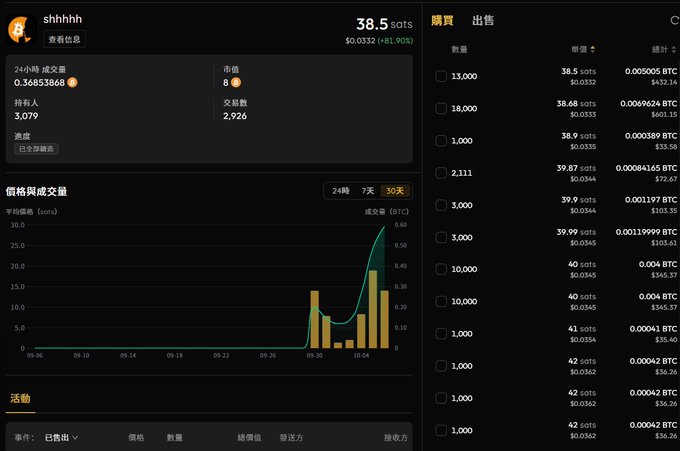Switch to the 購買 tab
Screen dimensions: 680x451
pyautogui.click(x=442, y=20)
